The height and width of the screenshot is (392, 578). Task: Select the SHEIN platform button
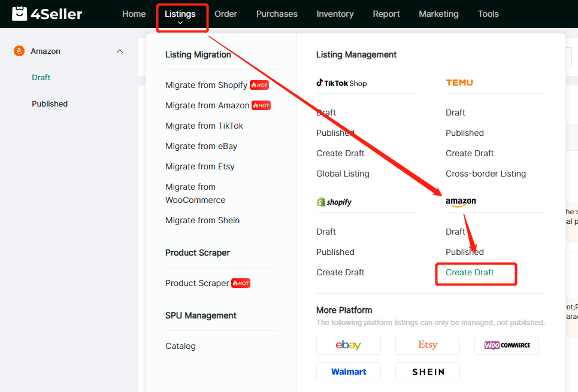[428, 372]
